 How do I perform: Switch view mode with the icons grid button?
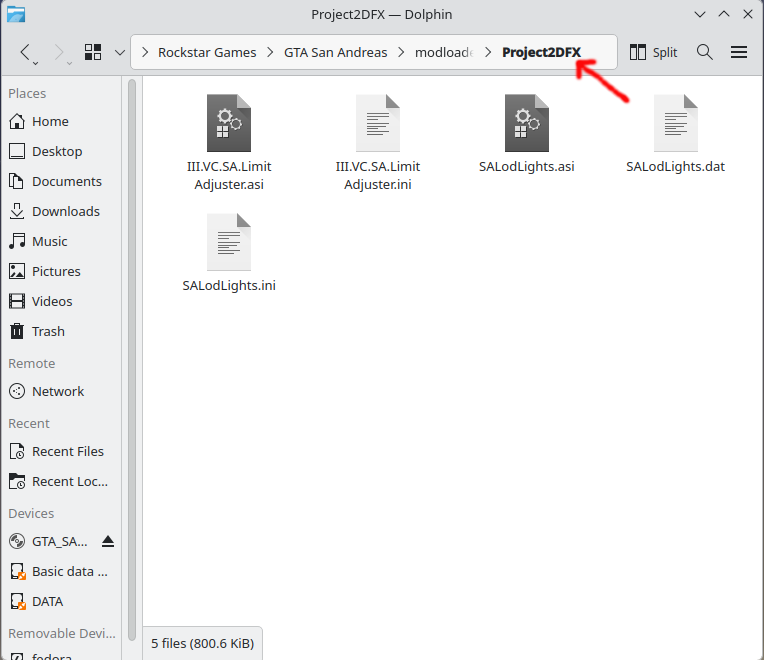coord(93,52)
